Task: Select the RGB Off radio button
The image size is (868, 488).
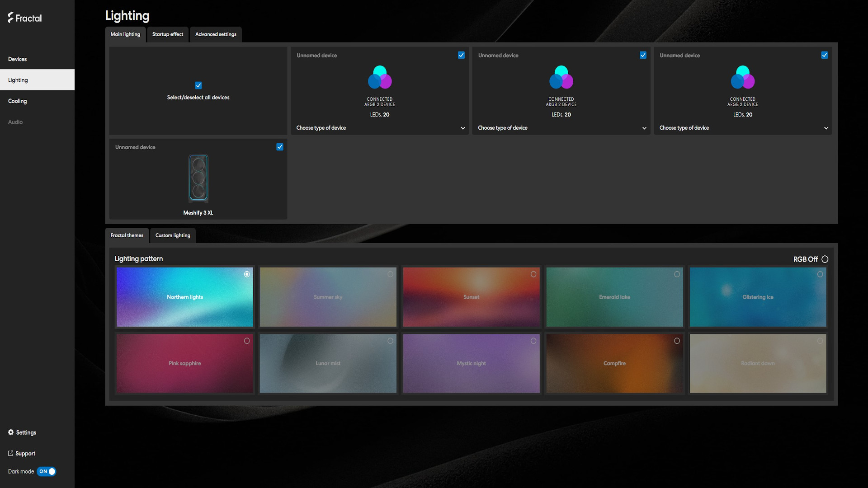Action: (x=825, y=259)
